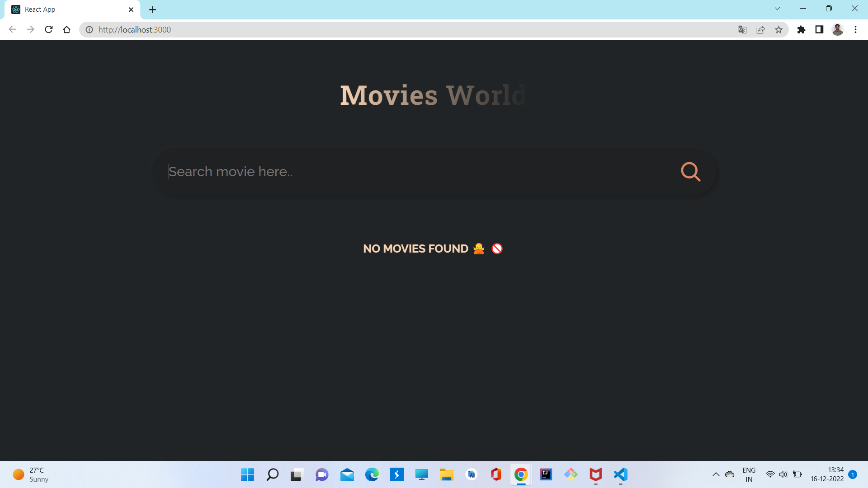This screenshot has height=488, width=868.
Task: Click the Movies World heading
Action: pos(434,95)
